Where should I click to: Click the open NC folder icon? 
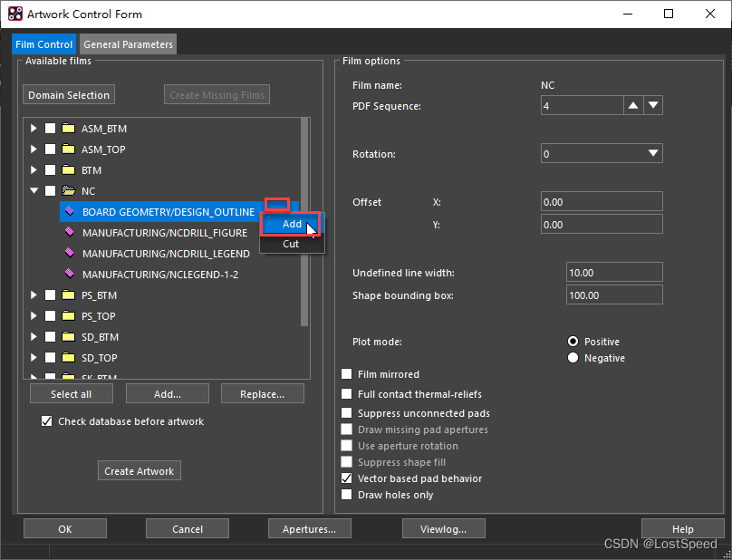pyautogui.click(x=68, y=191)
